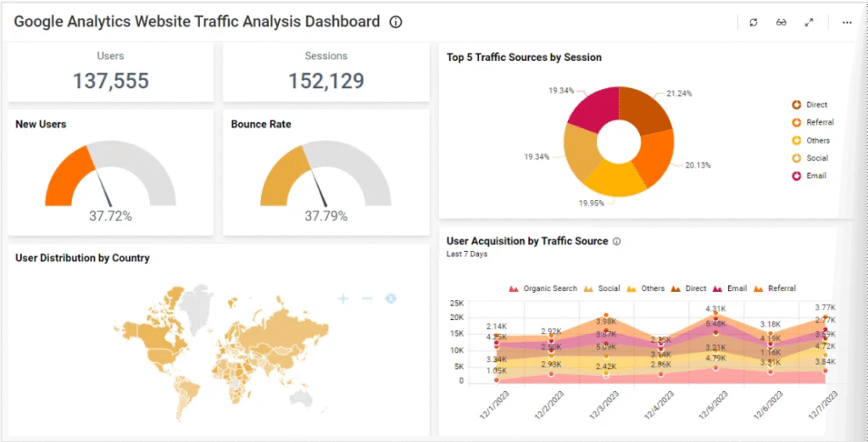Screen dimensions: 868x442
Task: Click the dashboard title info icon
Action: click(395, 22)
